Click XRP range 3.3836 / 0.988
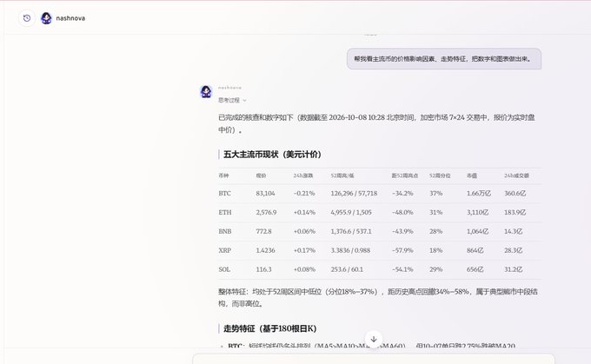The image size is (591, 364). coord(350,250)
